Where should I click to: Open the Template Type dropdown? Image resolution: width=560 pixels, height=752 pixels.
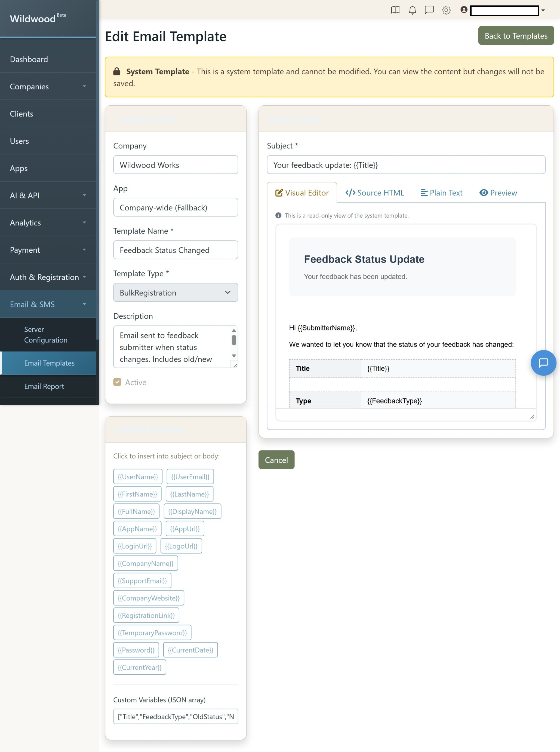[175, 292]
